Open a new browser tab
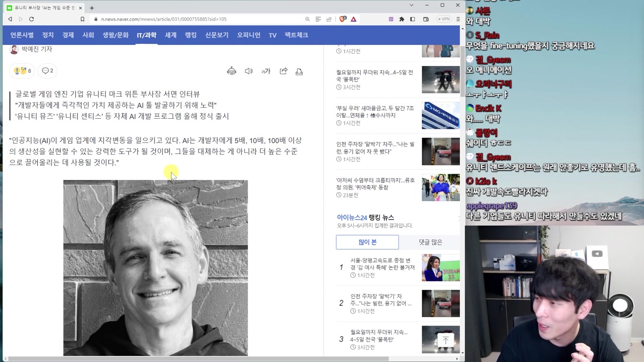This screenshot has height=362, width=644. (x=92, y=8)
